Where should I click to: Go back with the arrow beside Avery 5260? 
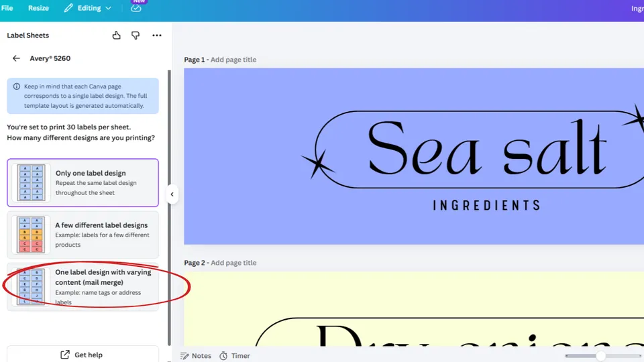pos(16,58)
